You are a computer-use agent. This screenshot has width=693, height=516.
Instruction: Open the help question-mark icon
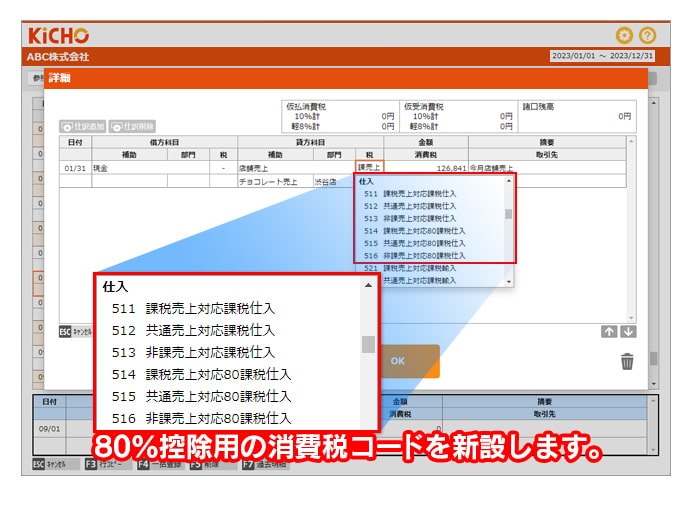pyautogui.click(x=647, y=35)
